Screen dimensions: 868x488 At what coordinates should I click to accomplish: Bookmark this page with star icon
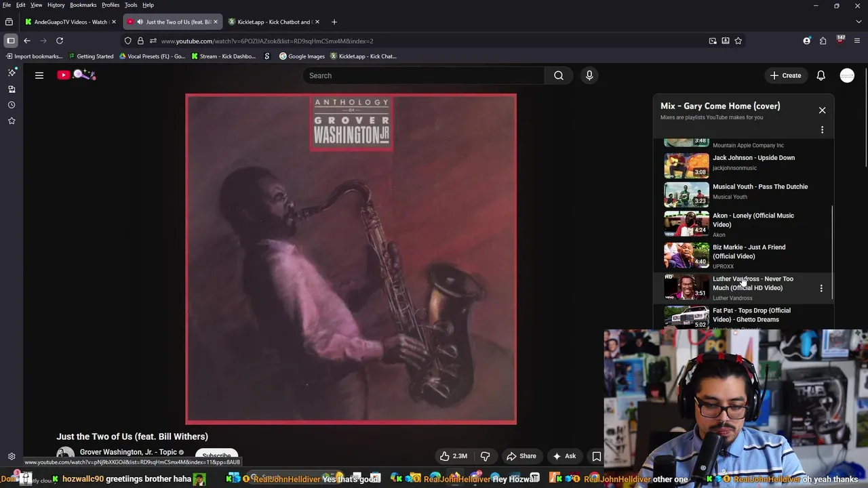pyautogui.click(x=738, y=41)
